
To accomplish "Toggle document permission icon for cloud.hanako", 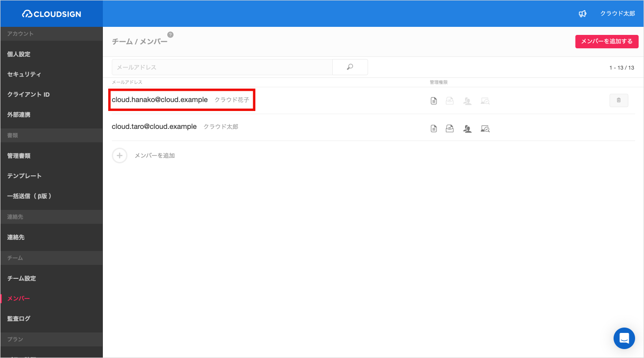I will point(433,101).
